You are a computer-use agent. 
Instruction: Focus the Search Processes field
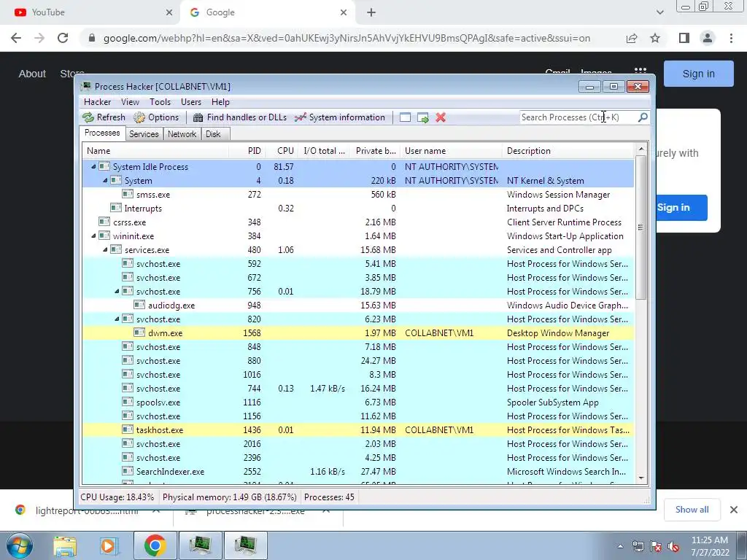(578, 117)
